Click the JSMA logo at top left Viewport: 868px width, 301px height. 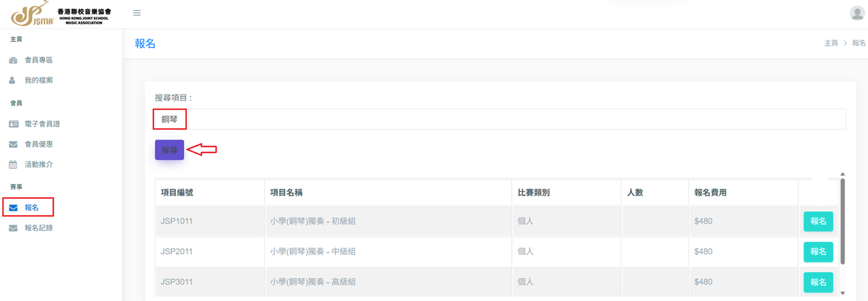pos(62,15)
